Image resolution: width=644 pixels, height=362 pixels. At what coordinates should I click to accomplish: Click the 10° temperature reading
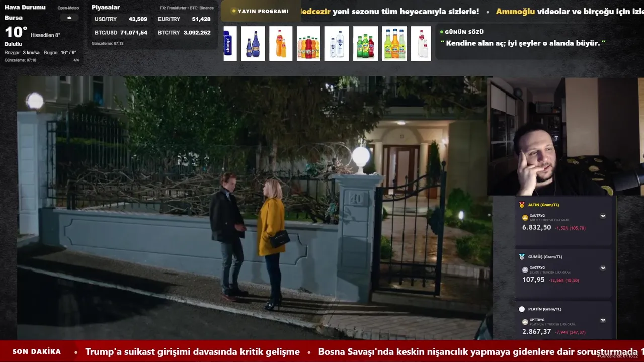click(x=16, y=32)
